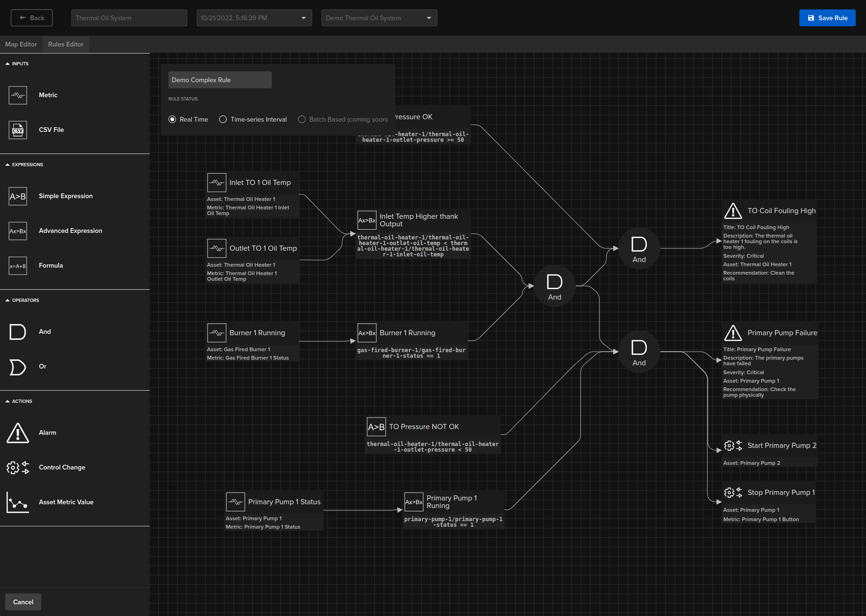Select the Batch Based rule status

click(x=302, y=119)
